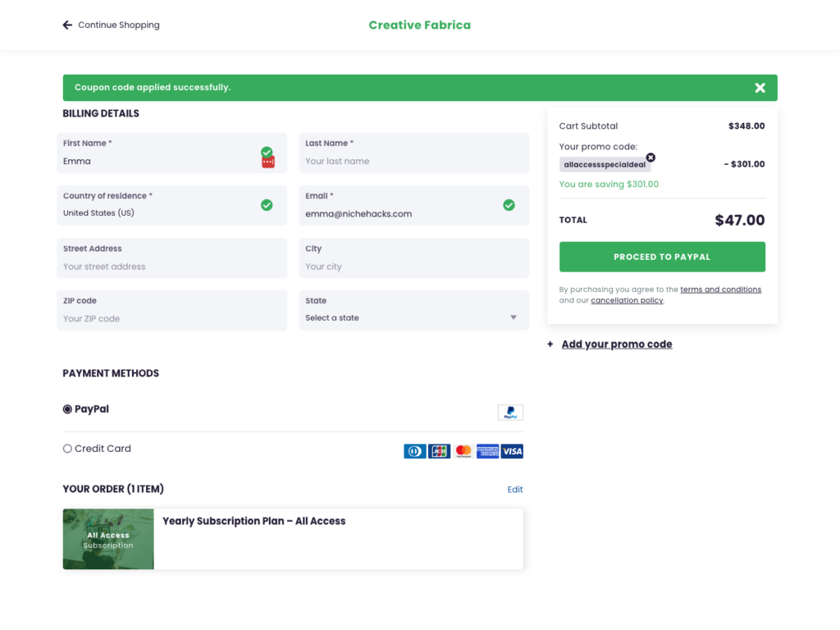Viewport: 840px width, 630px height.
Task: Dismiss the coupon applied success banner
Action: pos(760,88)
